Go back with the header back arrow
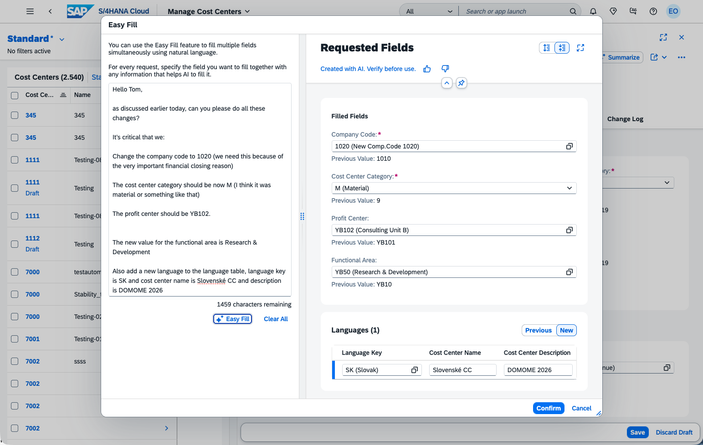This screenshot has width=703, height=445. (50, 11)
